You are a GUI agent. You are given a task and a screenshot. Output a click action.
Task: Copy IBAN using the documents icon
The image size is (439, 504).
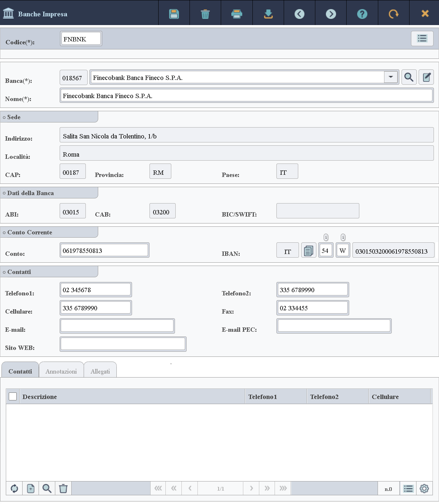point(308,251)
